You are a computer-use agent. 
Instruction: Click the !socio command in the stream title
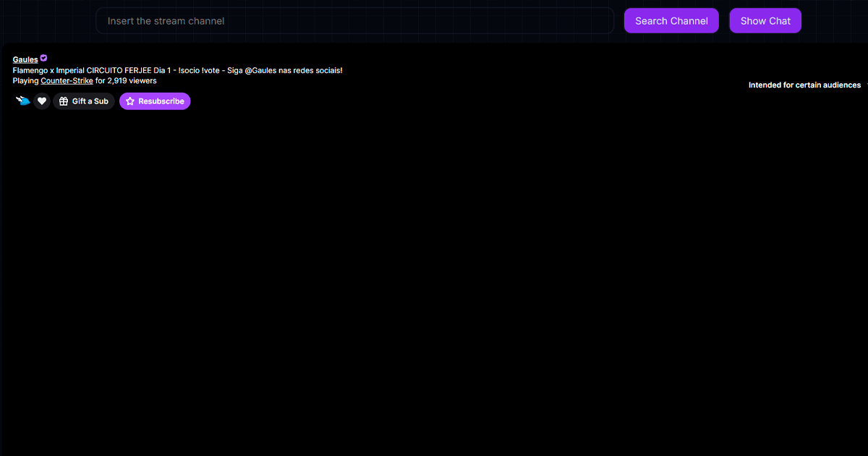point(188,70)
